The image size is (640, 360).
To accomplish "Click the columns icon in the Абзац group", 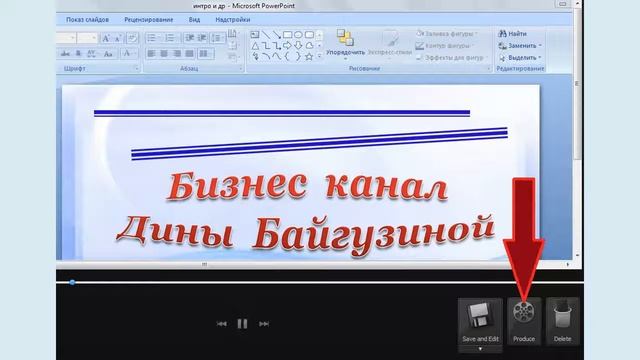I will (x=205, y=53).
